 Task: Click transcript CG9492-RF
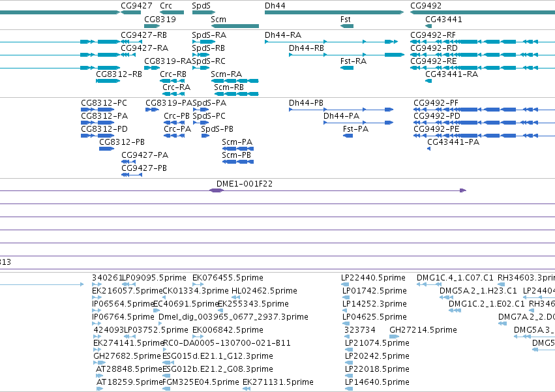click(483, 42)
